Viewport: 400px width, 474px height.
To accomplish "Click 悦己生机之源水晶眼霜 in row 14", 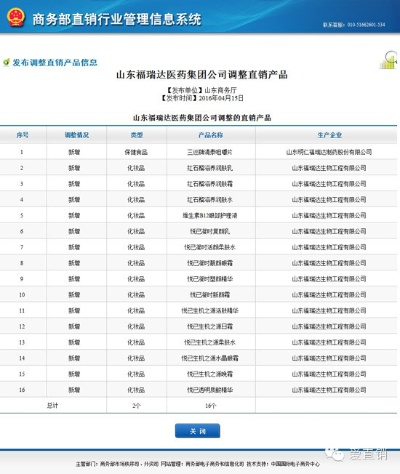I will (210, 358).
